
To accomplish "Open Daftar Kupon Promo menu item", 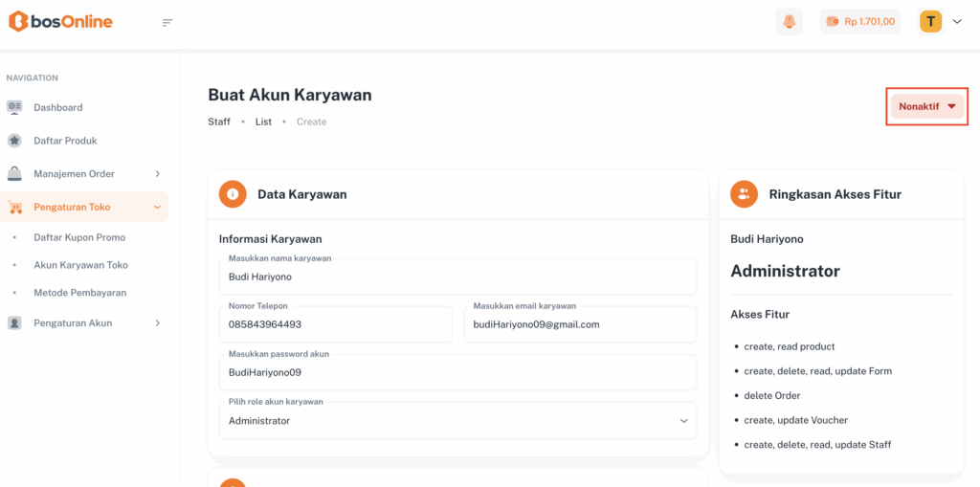I will coord(79,237).
